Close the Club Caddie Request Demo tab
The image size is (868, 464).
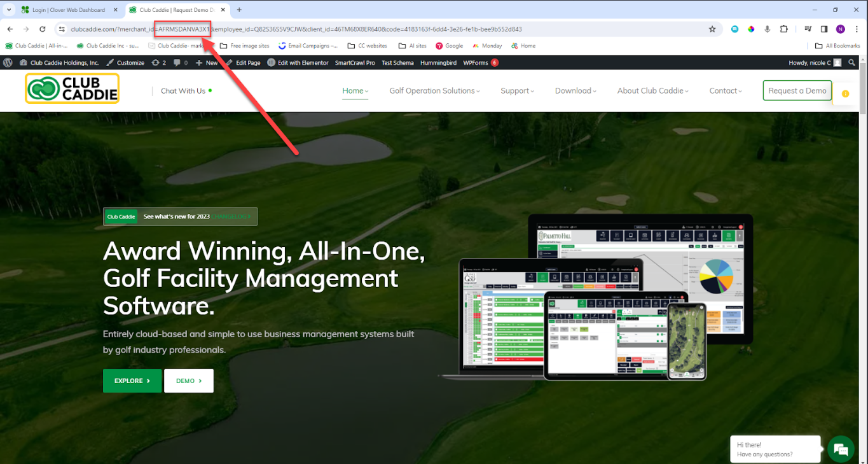[x=222, y=10]
